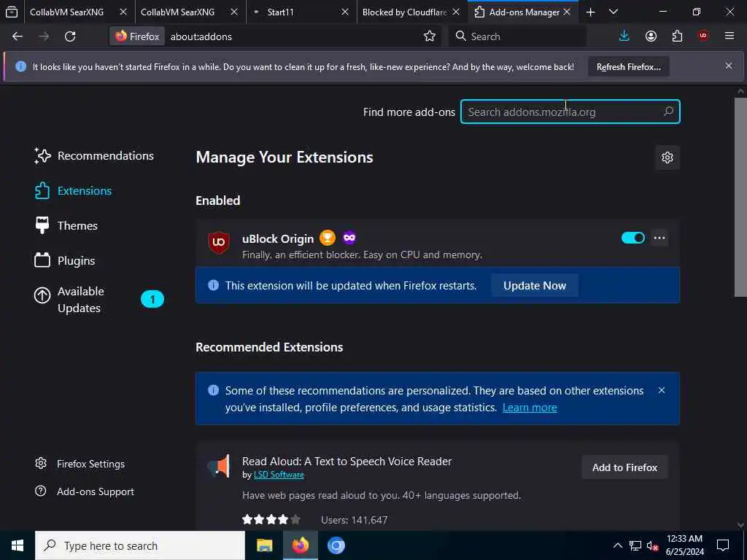The image size is (747, 560).
Task: Select Extensions sidebar category
Action: coord(74,190)
